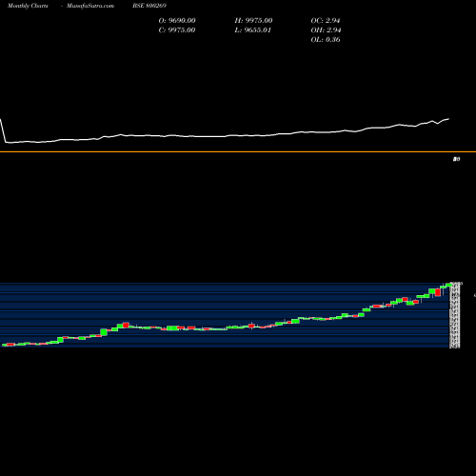Click the last green candlestick at the chart's right end

pyautogui.click(x=448, y=285)
